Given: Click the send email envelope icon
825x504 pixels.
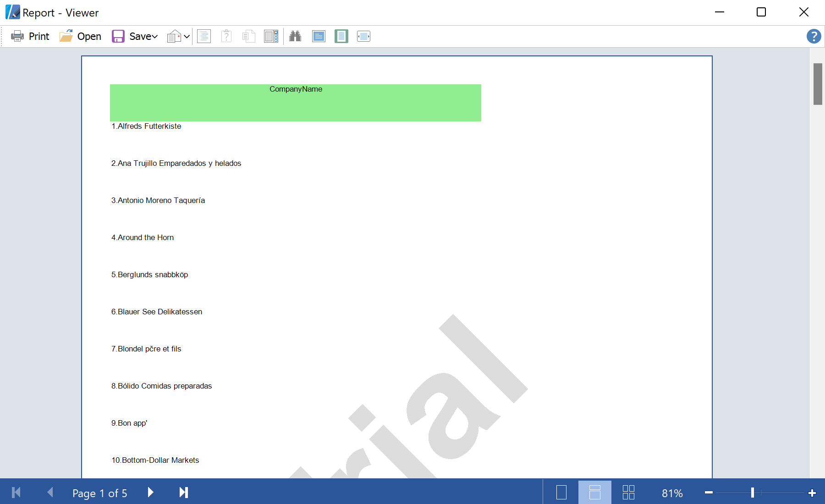Looking at the screenshot, I should point(174,36).
